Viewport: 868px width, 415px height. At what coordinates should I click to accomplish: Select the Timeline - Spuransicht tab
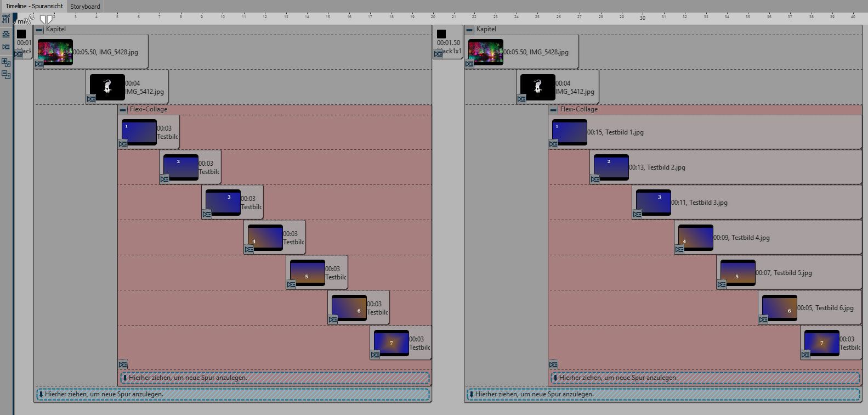point(34,7)
